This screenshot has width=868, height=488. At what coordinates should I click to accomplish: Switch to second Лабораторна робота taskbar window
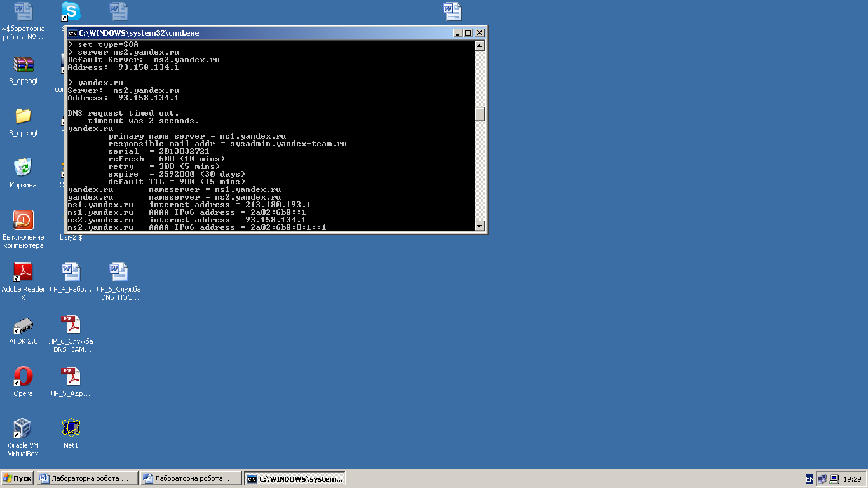tap(191, 478)
